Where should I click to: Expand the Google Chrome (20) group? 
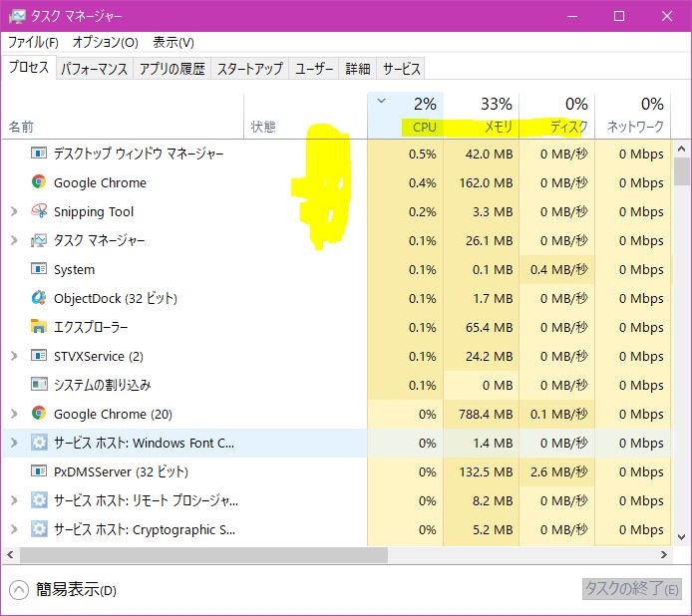tap(14, 414)
